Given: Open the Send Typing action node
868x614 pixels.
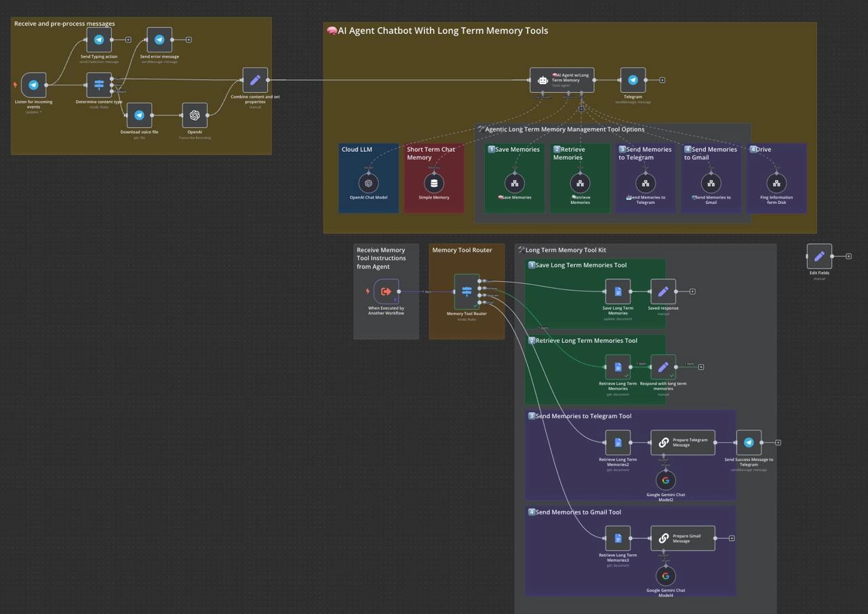Looking at the screenshot, I should pos(99,39).
